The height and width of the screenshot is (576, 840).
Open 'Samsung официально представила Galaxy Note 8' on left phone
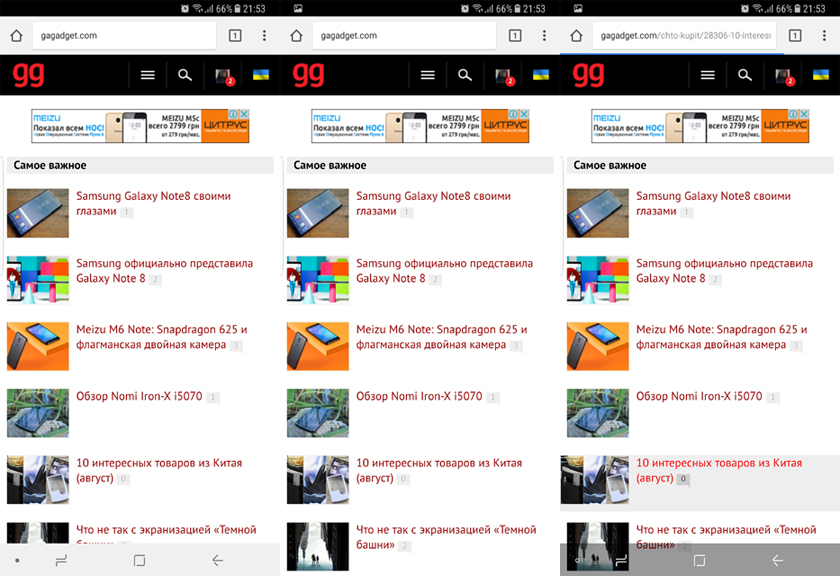pos(164,271)
